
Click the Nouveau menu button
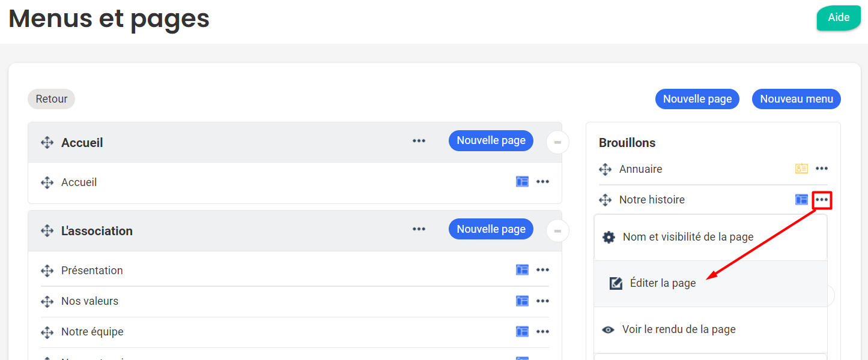796,99
